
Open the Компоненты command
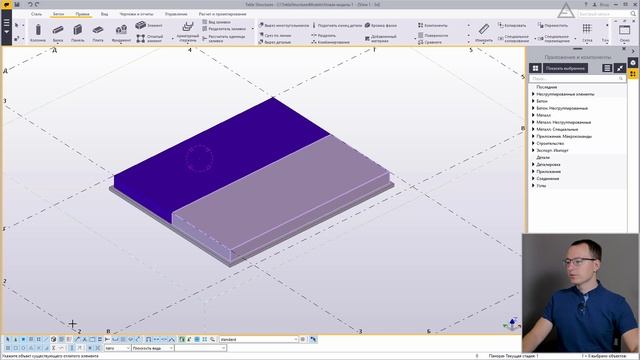click(x=433, y=25)
